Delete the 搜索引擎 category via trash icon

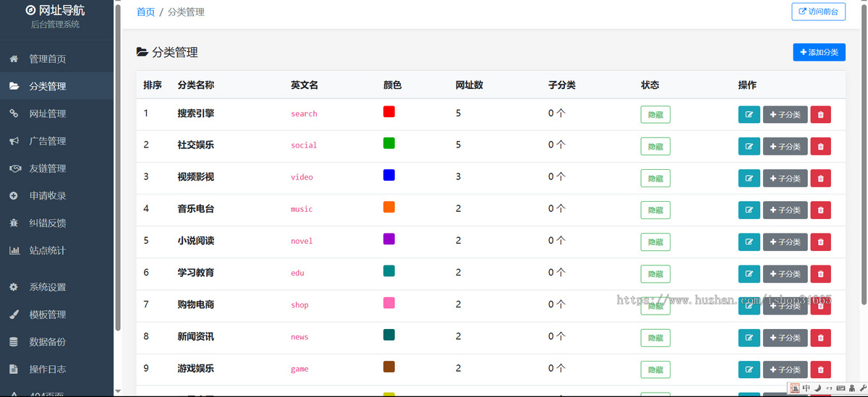click(820, 114)
